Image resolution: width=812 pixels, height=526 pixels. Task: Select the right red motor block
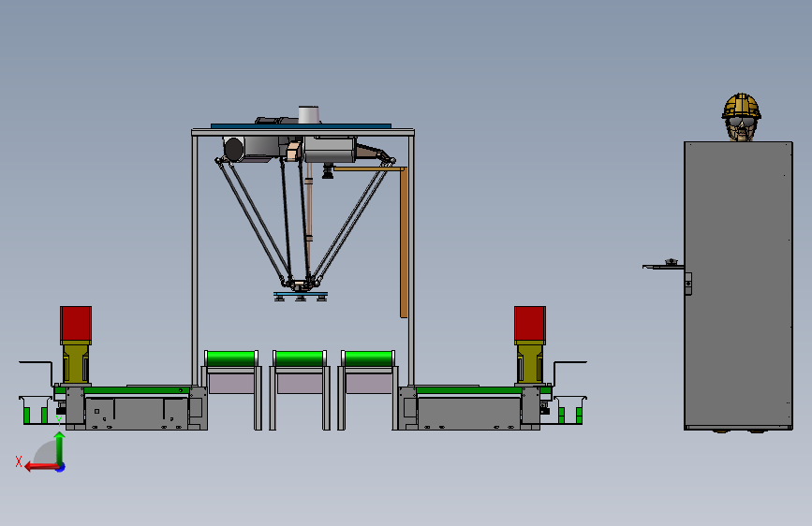[530, 325]
